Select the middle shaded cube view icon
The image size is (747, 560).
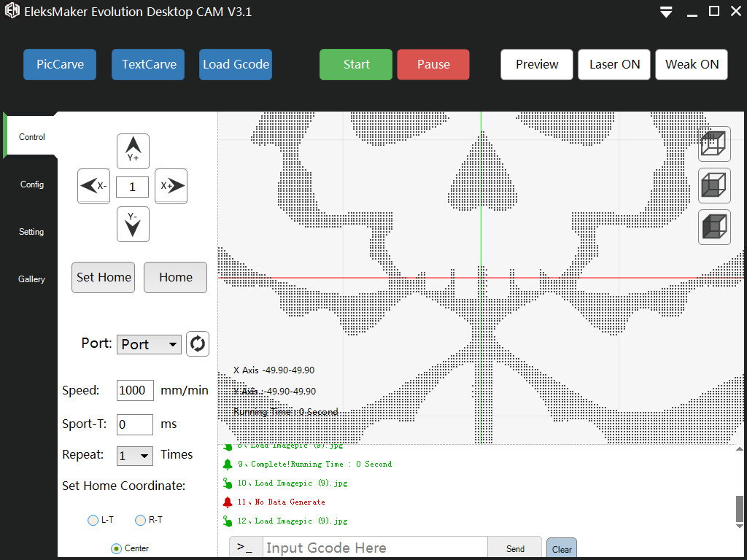(714, 185)
